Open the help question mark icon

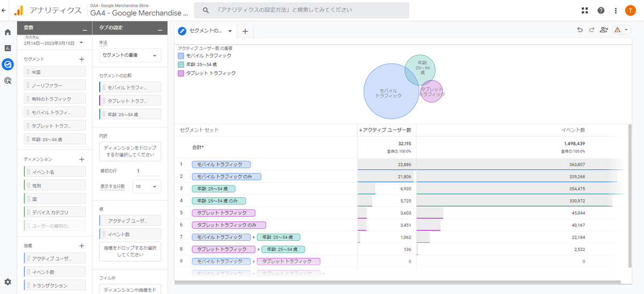[x=601, y=10]
